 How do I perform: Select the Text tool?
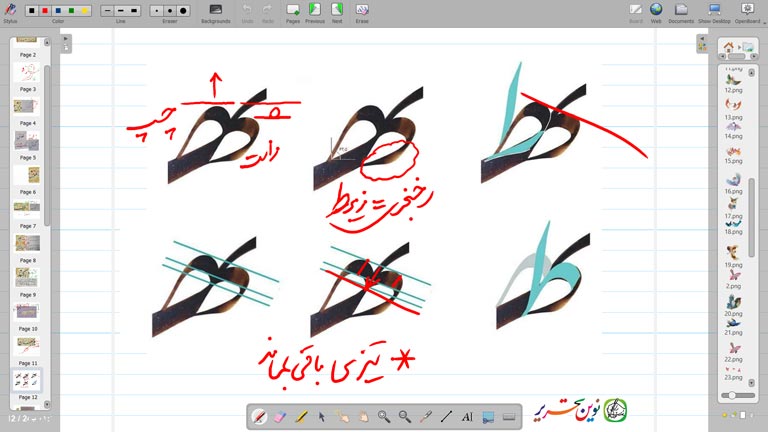[x=467, y=416]
